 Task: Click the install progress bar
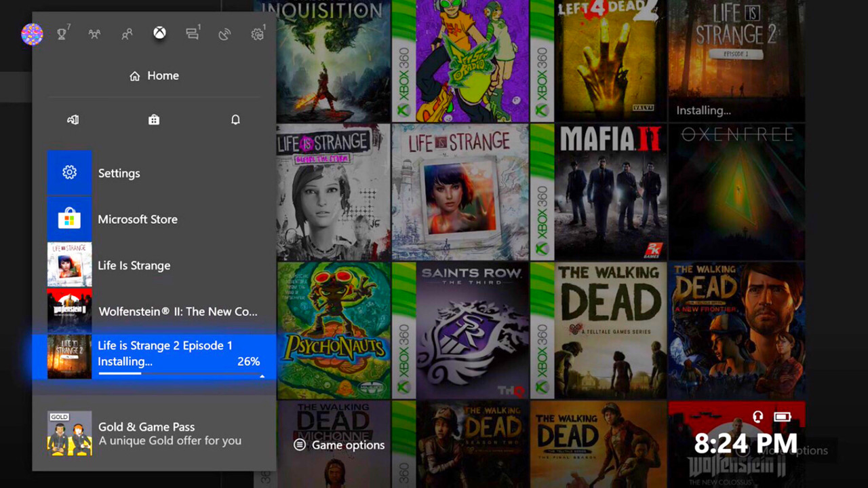179,374
